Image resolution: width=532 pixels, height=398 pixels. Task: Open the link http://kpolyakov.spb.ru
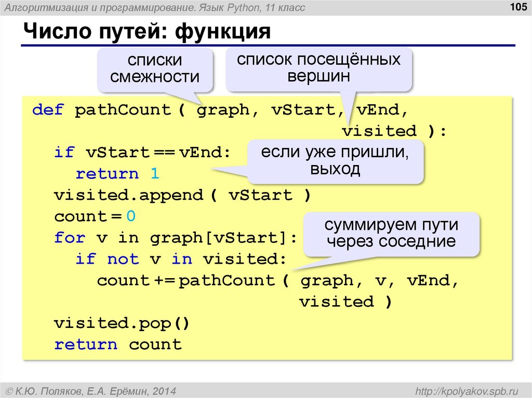click(467, 391)
